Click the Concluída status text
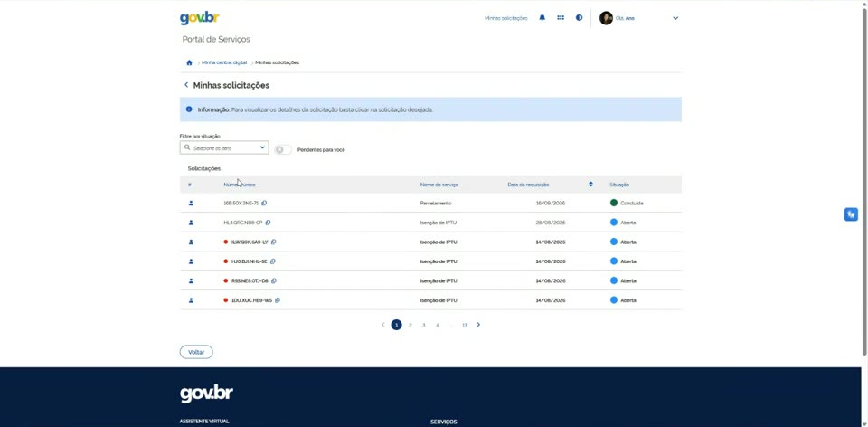868x427 pixels. 632,204
